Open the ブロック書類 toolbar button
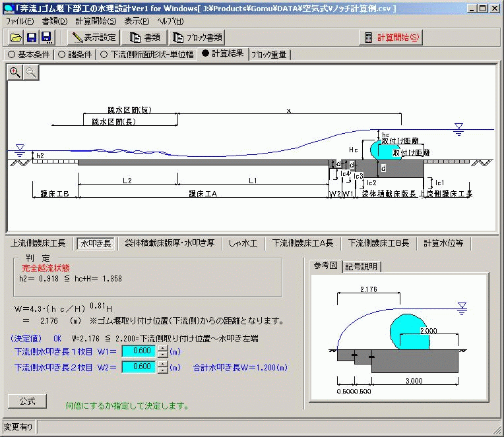Viewport: 504px width, 437px height. 197,38
